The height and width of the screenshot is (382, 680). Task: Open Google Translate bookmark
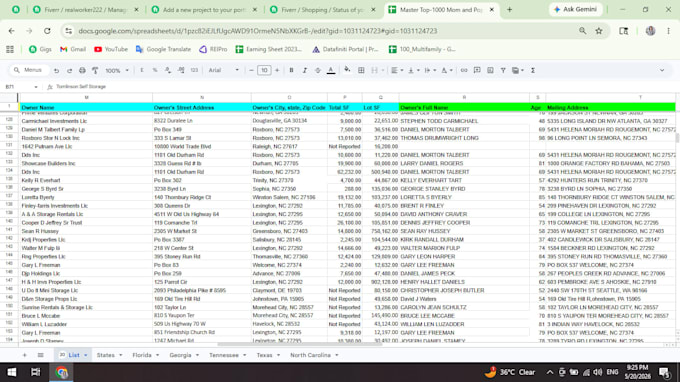pyautogui.click(x=163, y=49)
